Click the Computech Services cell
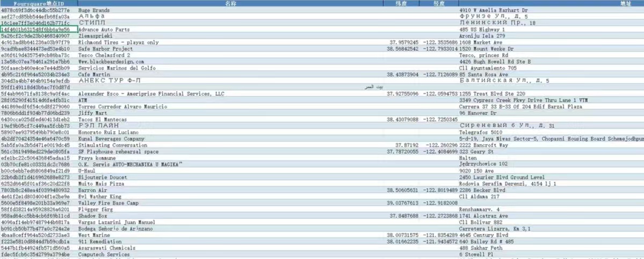The height and width of the screenshot is (259, 644). click(x=230, y=255)
